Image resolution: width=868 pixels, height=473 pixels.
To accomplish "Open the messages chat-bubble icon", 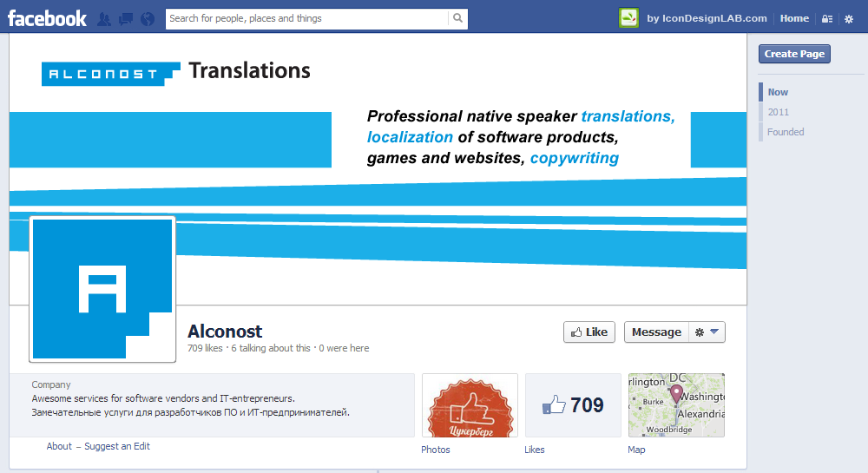I will 125,18.
